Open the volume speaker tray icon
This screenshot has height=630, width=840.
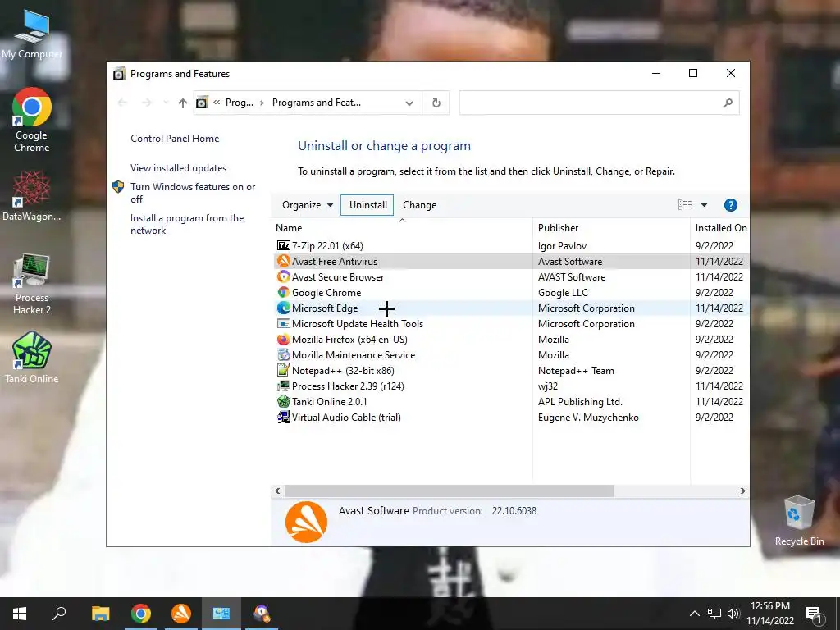coord(733,614)
